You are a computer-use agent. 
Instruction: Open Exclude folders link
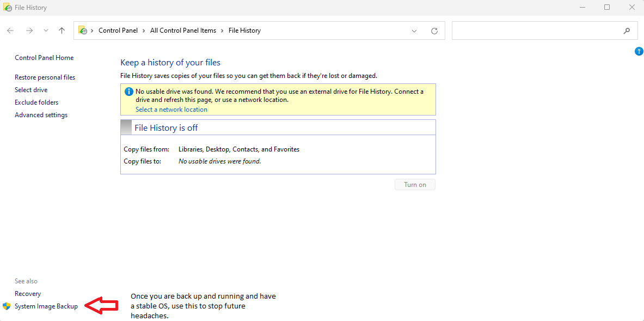point(36,102)
